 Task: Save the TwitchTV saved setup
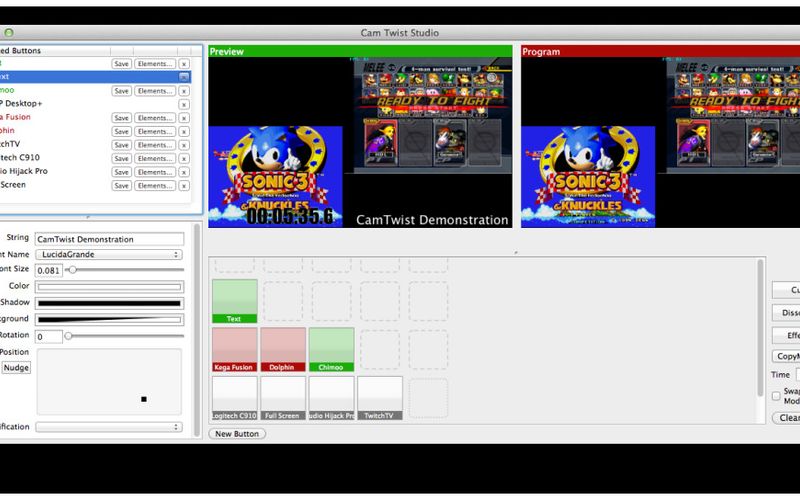(x=121, y=145)
